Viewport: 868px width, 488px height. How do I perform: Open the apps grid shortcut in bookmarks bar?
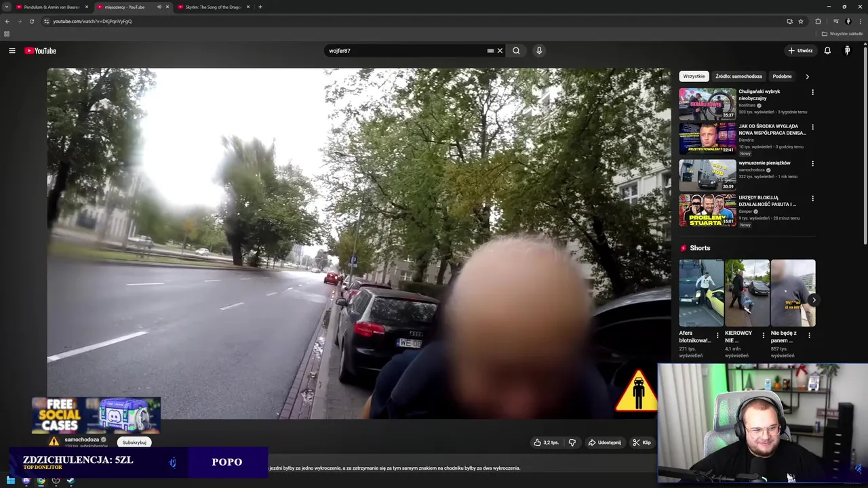coord(7,34)
